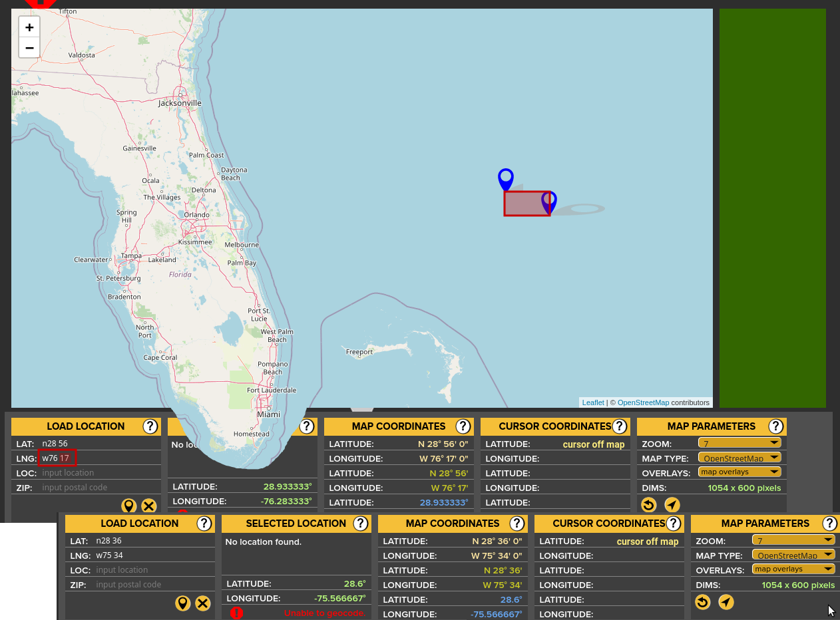Image resolution: width=840 pixels, height=620 pixels.
Task: Zoom in on the map with plus button
Action: point(29,27)
